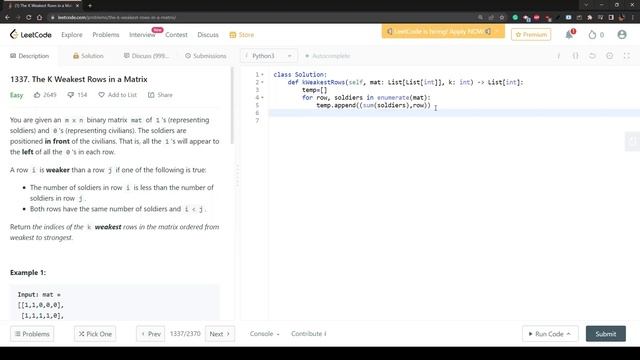Expand the Console panel

(x=264, y=333)
